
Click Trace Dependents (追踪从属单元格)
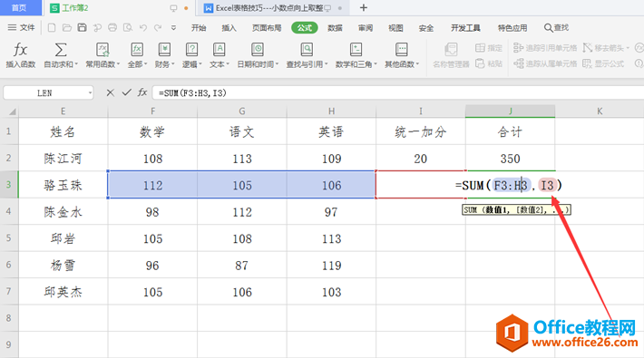(545, 63)
